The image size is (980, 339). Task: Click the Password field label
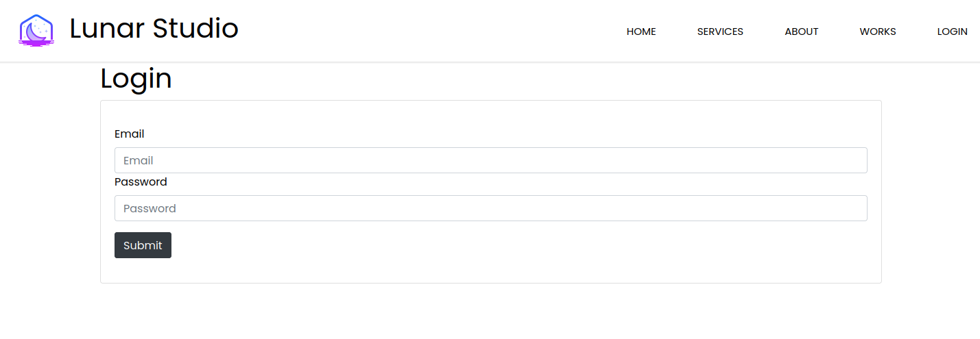(x=141, y=181)
